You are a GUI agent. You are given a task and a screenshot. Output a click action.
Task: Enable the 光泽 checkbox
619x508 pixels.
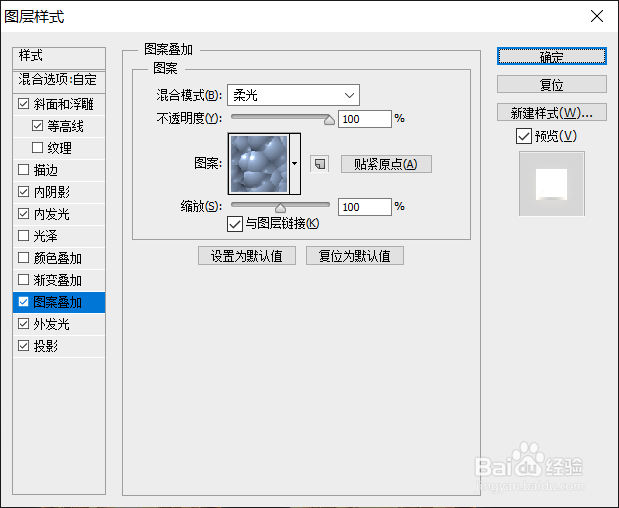23,236
